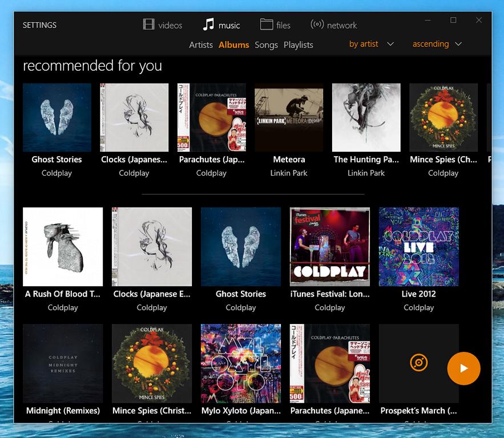This screenshot has width=504, height=438.
Task: Click the orange play button
Action: click(x=463, y=368)
